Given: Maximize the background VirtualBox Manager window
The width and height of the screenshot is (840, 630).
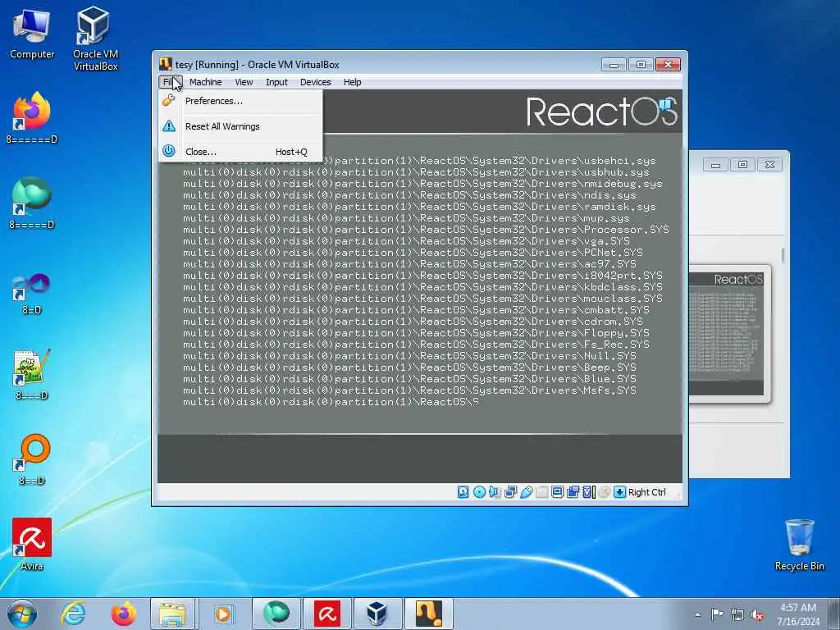Looking at the screenshot, I should tap(742, 164).
